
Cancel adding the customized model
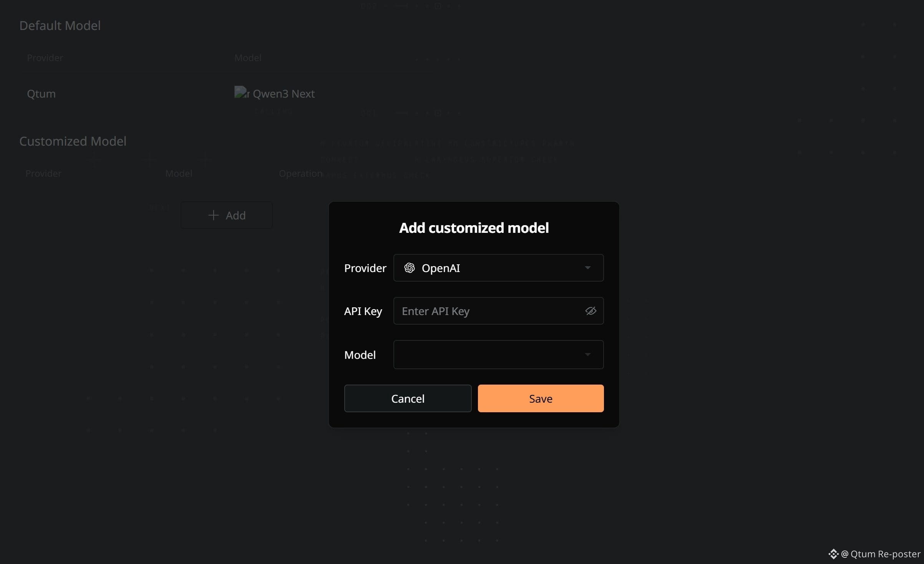click(408, 398)
